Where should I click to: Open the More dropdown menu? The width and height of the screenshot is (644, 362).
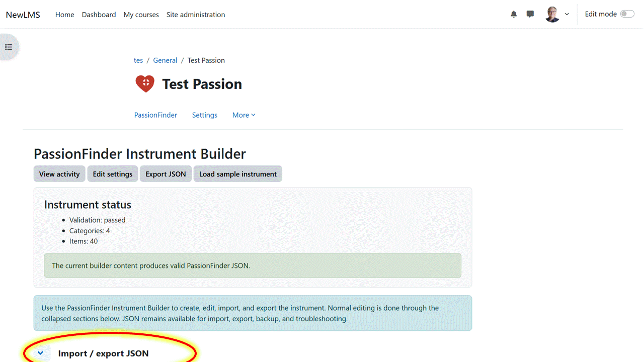coord(244,115)
